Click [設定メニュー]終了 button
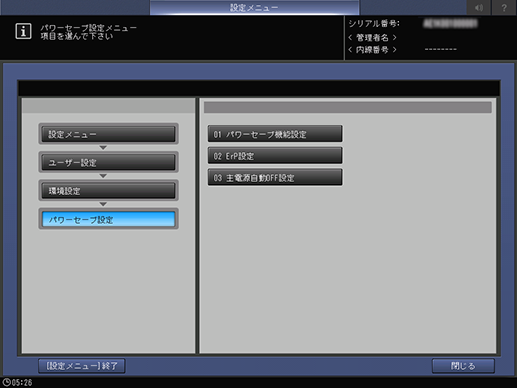Viewport: 517px width, 388px height. (82, 366)
